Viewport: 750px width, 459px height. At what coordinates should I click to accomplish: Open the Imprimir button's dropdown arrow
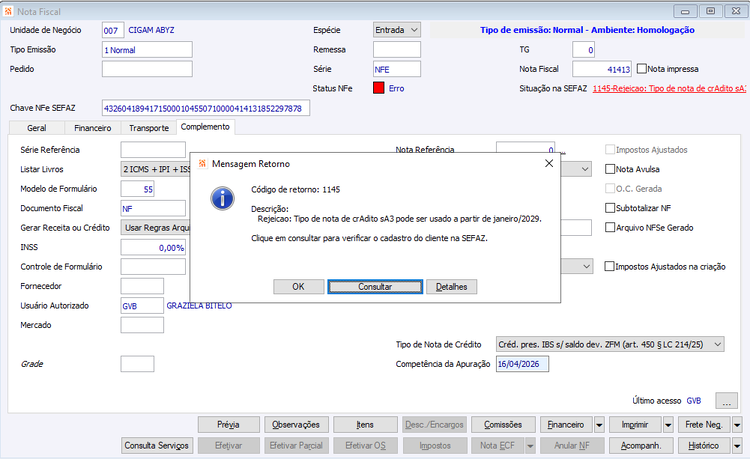click(668, 425)
